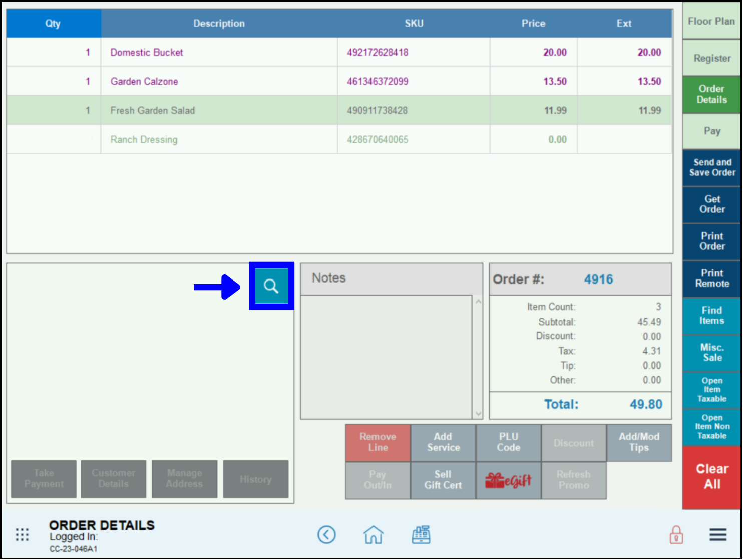Screen dimensions: 743x560
Task: Lock the terminal with padlock icon
Action: (676, 534)
